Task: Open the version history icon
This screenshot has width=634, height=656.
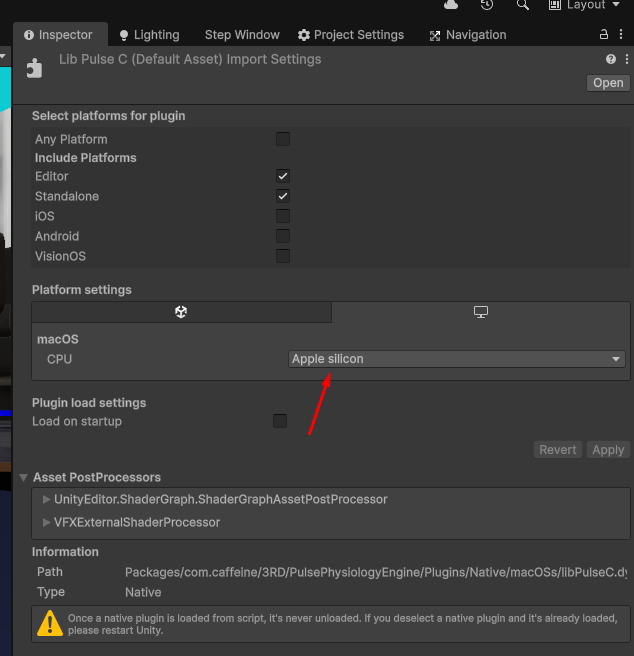Action: click(486, 5)
